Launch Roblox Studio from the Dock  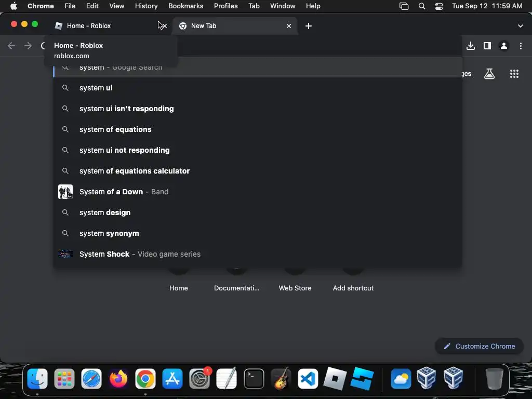(x=362, y=378)
